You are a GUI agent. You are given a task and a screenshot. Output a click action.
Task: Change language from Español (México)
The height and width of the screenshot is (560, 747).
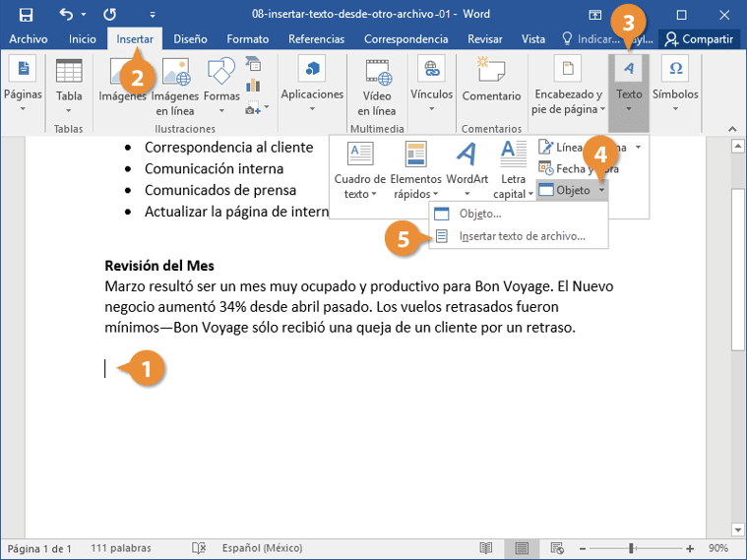(262, 548)
